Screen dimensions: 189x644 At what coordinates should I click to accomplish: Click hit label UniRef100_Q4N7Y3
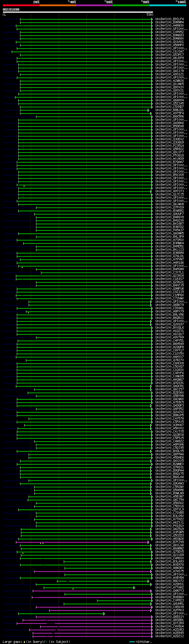point(170,591)
